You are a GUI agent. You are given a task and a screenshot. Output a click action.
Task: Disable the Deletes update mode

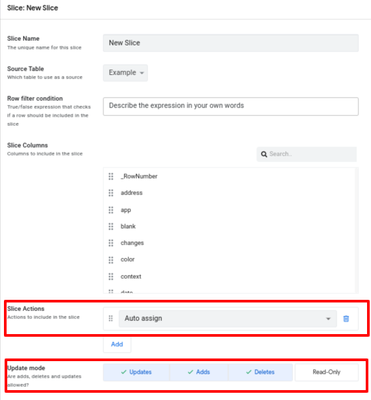click(x=260, y=372)
